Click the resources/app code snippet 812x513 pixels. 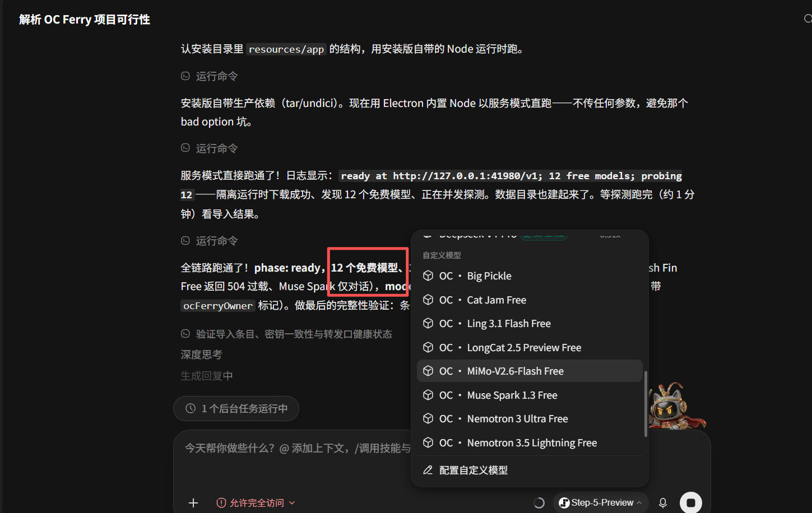(x=286, y=49)
